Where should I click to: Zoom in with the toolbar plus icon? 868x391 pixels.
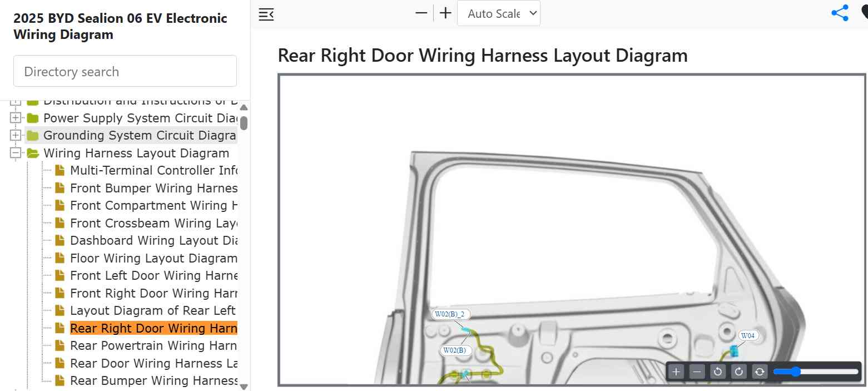(x=445, y=13)
